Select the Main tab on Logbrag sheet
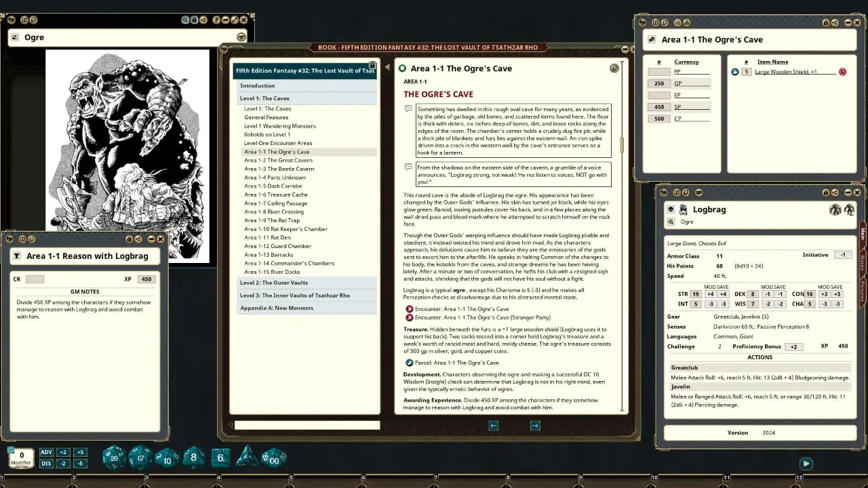The height and width of the screenshot is (488, 868). (863, 234)
